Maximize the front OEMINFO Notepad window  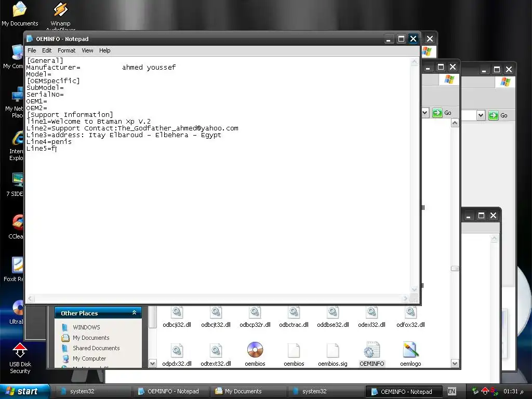[401, 39]
